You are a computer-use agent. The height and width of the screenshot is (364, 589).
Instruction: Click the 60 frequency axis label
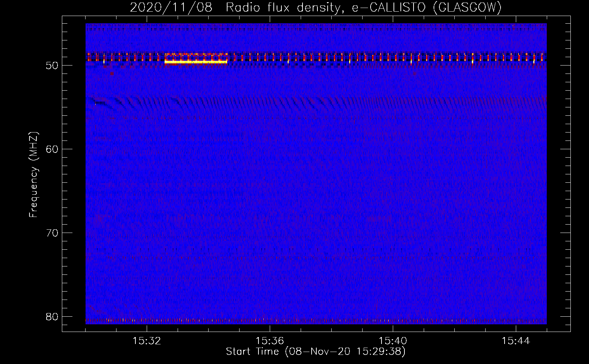click(x=52, y=149)
